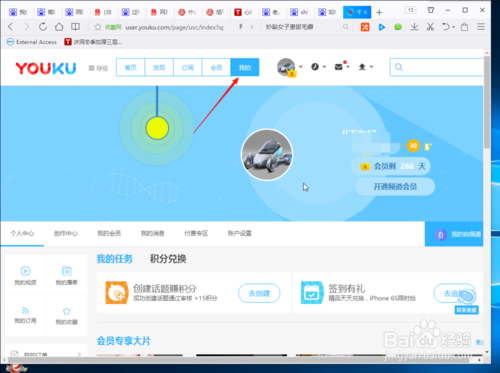The width and height of the screenshot is (500, 373).
Task: Open the browser downloads arrow icon
Action: (x=414, y=27)
